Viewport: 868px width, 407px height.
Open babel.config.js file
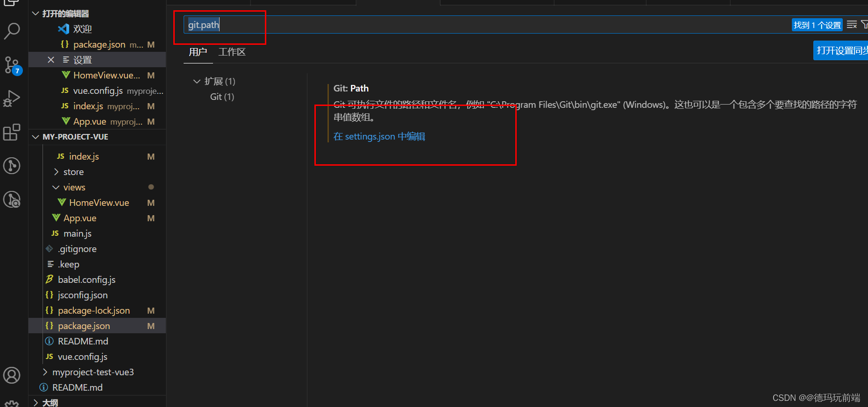(x=97, y=280)
